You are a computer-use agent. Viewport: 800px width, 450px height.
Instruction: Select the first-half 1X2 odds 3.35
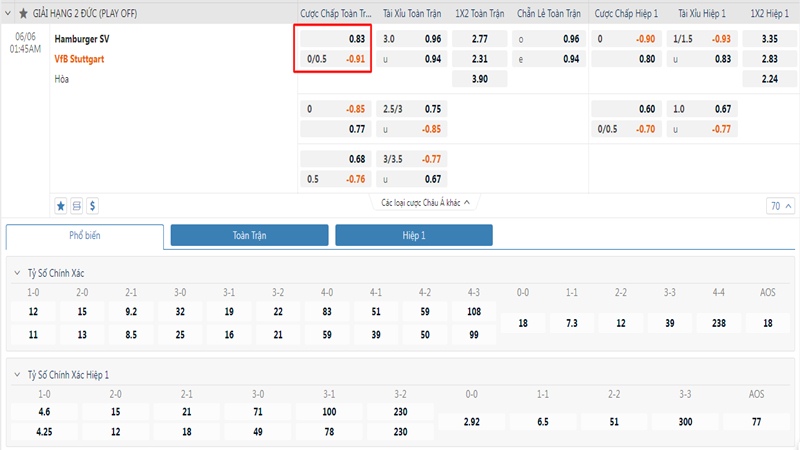pos(769,39)
